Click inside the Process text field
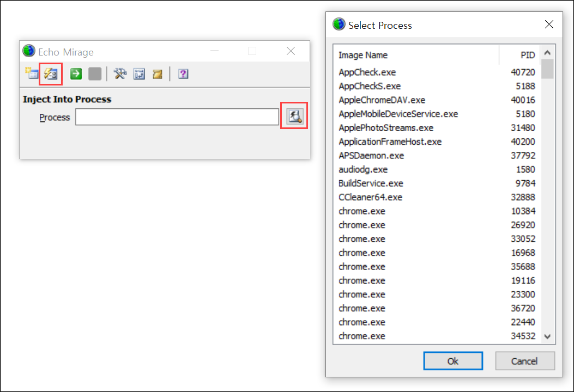Screen dimensions: 574x392 tap(177, 117)
